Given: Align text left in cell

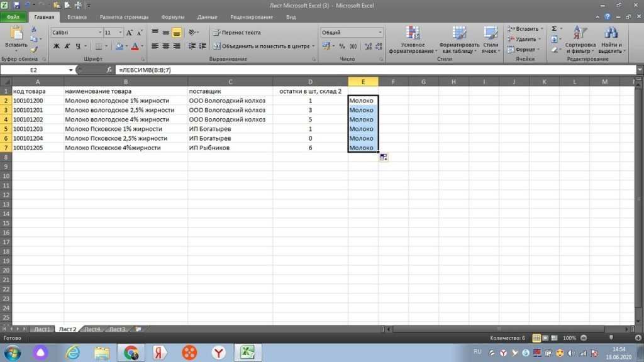Looking at the screenshot, I should [155, 47].
